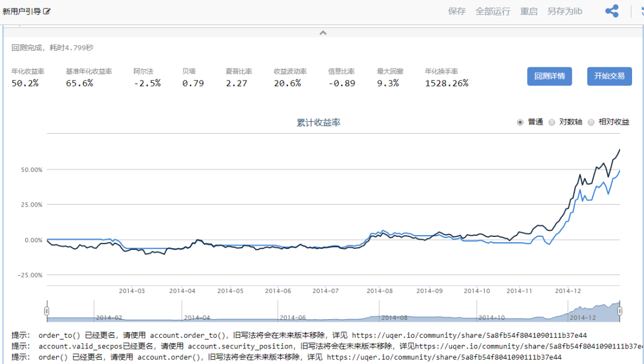Choose 另存为lib in the toolbar
Viewport: 644px width, 364px height.
(563, 11)
